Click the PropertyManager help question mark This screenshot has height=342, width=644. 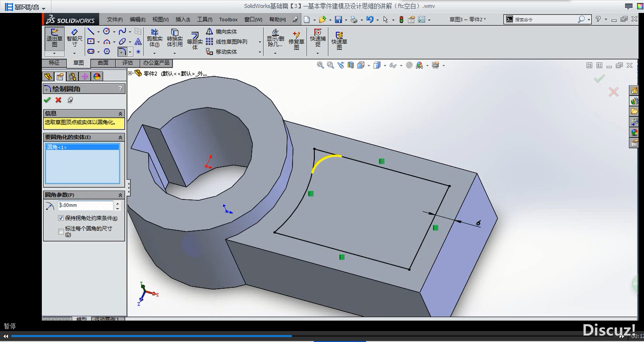coord(120,89)
